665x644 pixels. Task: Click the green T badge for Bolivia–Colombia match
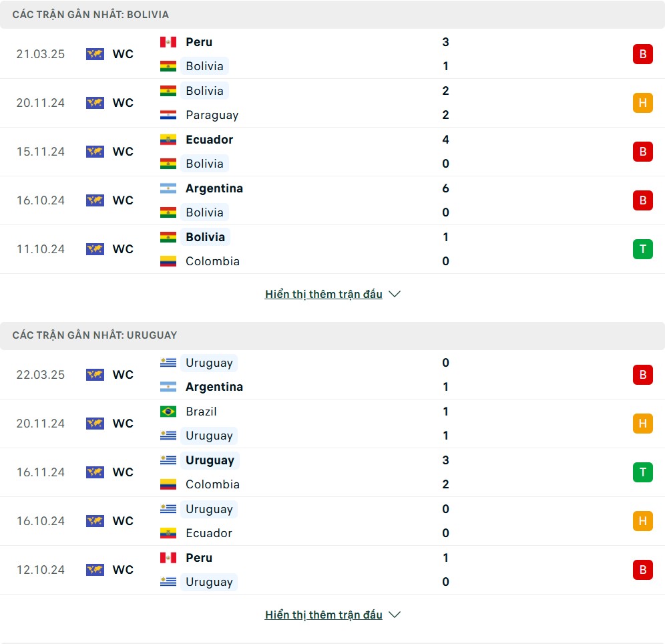[642, 249]
